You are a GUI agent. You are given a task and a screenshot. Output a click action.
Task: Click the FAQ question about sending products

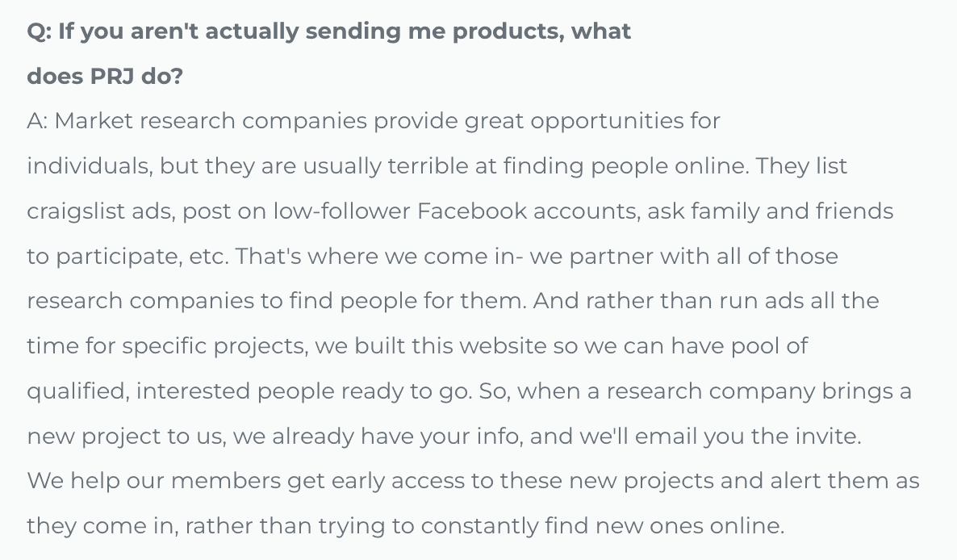[328, 31]
